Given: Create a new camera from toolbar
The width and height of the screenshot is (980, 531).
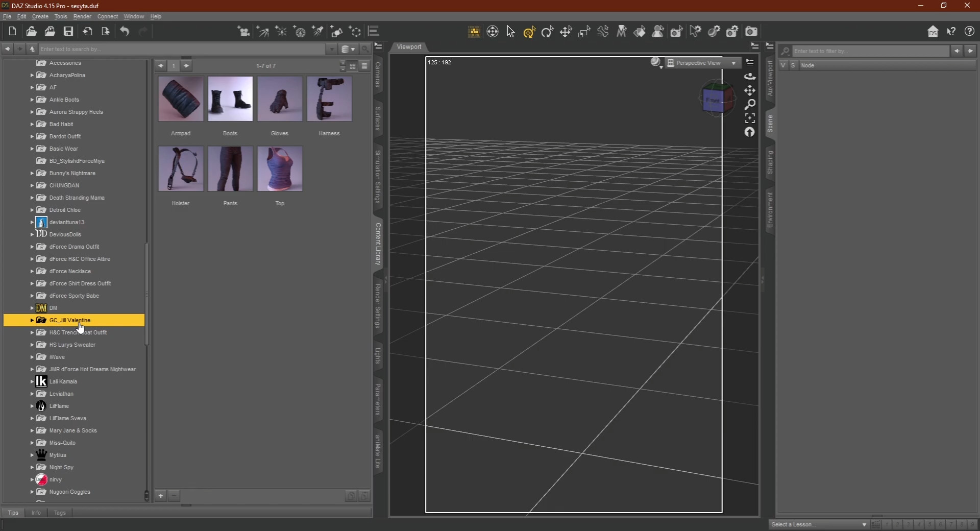Looking at the screenshot, I should [x=244, y=32].
